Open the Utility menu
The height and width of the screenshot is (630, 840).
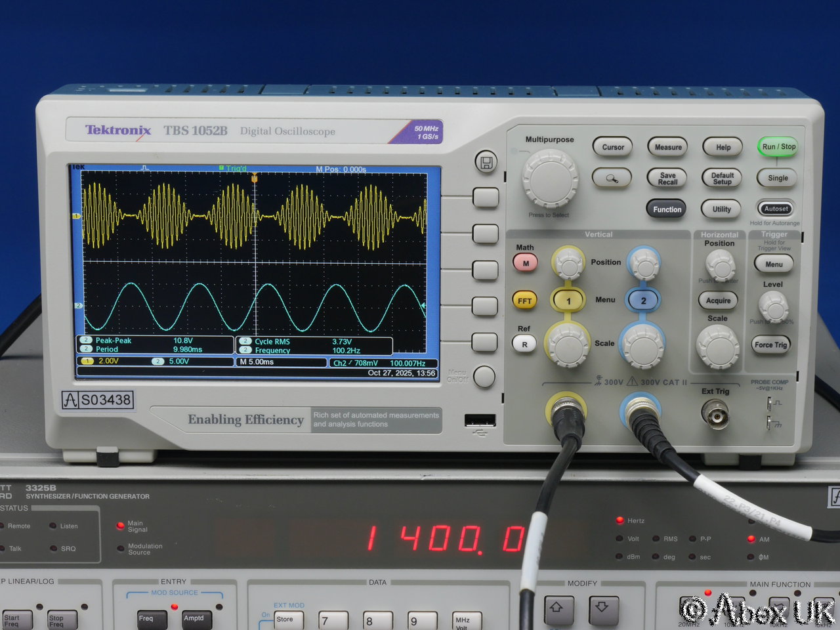tap(722, 209)
